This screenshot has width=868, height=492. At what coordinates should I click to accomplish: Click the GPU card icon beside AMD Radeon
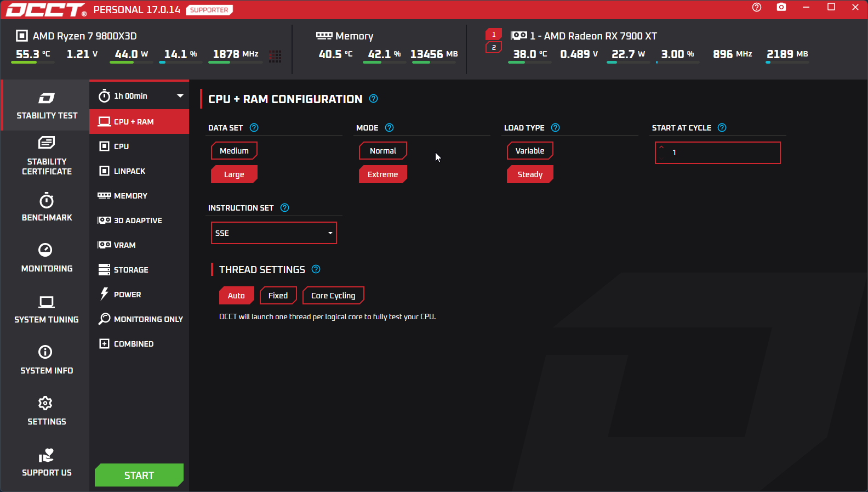(518, 36)
